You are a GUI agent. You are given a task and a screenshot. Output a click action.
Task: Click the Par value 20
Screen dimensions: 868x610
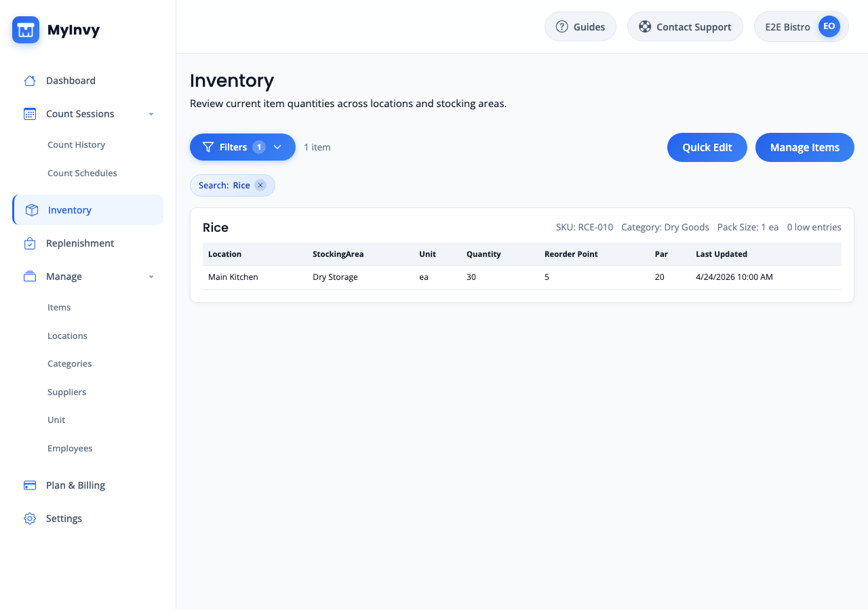(x=660, y=277)
